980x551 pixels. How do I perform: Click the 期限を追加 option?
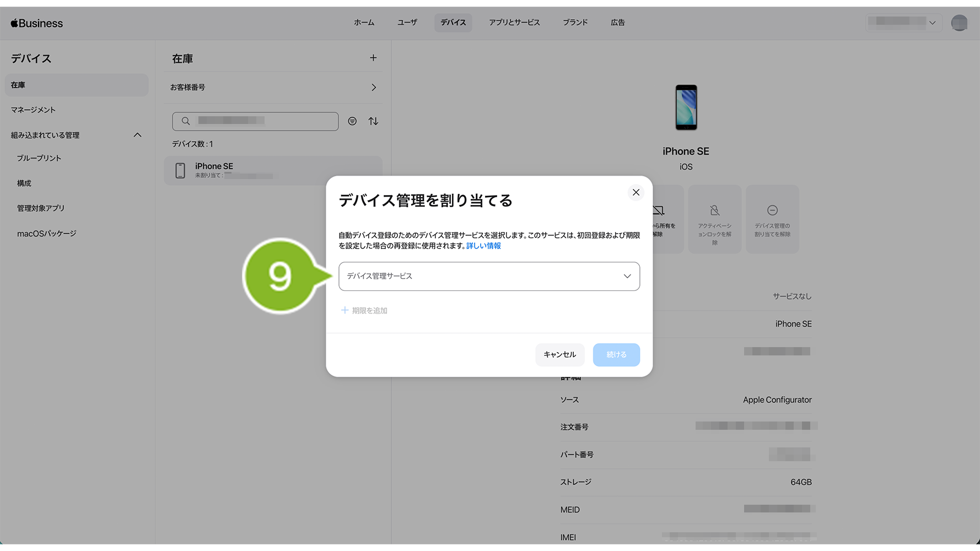364,311
